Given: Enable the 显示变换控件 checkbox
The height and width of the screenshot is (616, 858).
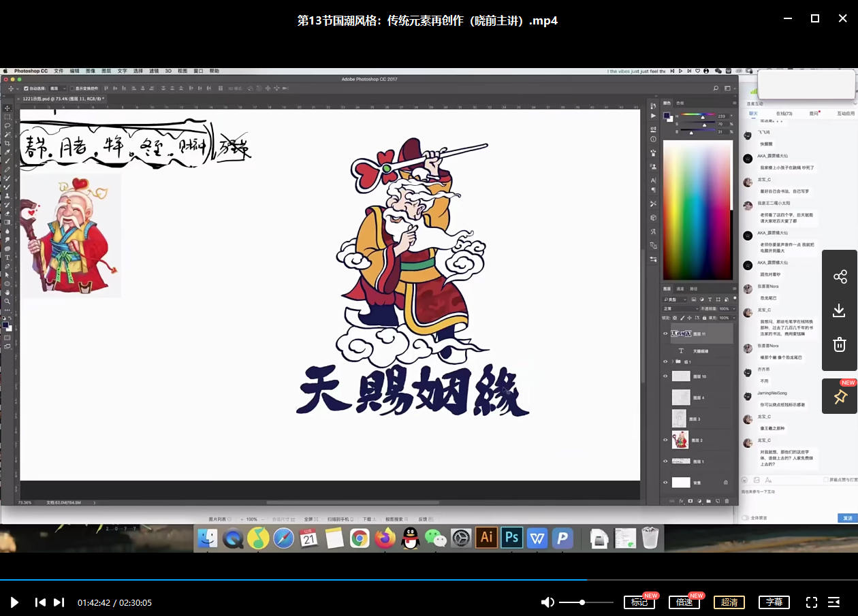Looking at the screenshot, I should [72, 88].
